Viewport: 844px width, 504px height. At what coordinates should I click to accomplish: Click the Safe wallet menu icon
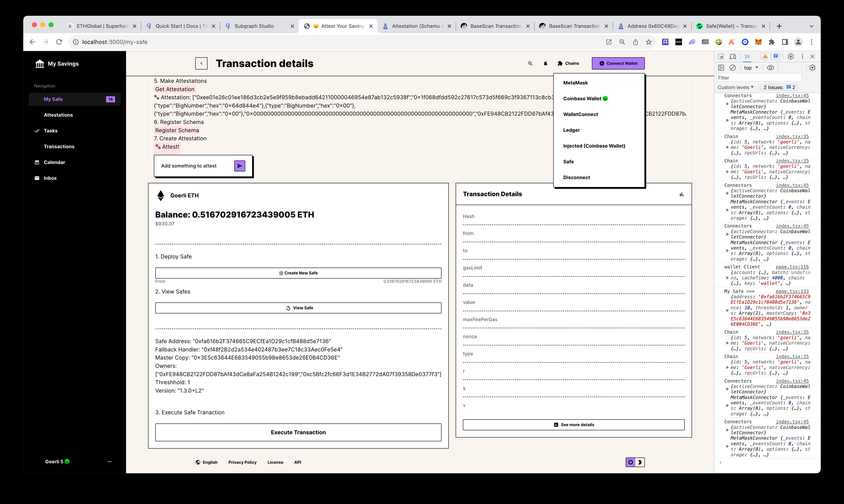(x=568, y=161)
